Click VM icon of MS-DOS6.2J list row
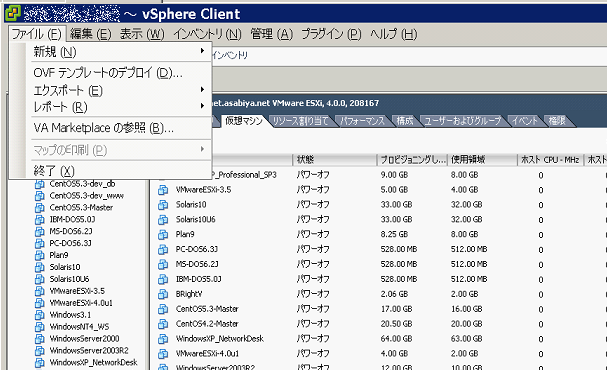This screenshot has height=370, width=607. pos(163,265)
